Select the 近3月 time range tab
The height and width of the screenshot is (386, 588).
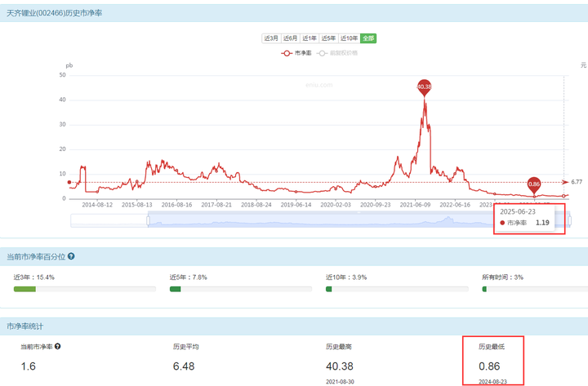point(271,38)
